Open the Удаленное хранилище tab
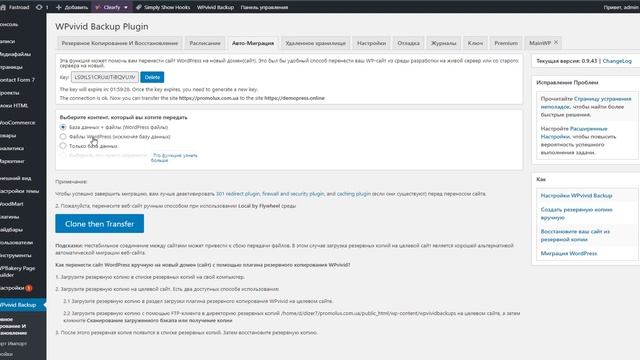 (x=316, y=43)
